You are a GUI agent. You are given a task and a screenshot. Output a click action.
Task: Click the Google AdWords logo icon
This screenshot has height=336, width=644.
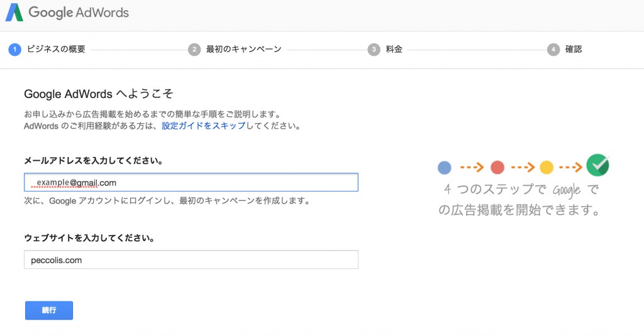pyautogui.click(x=14, y=13)
